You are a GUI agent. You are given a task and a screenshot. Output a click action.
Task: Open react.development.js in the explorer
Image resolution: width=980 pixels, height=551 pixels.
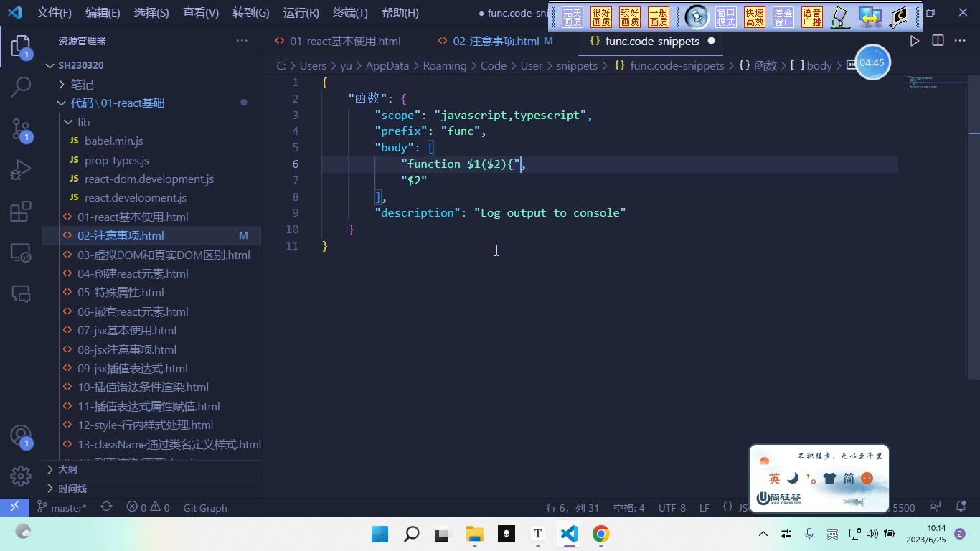pyautogui.click(x=136, y=197)
